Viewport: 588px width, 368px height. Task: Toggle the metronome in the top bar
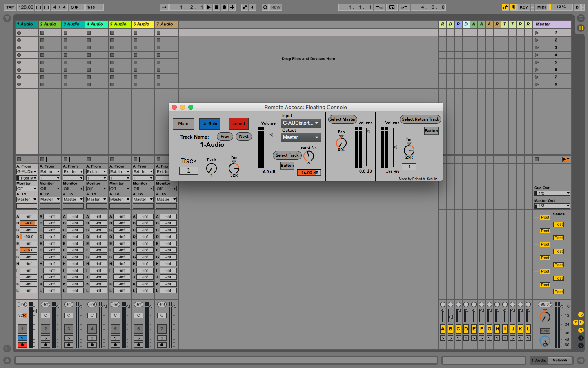pos(74,7)
